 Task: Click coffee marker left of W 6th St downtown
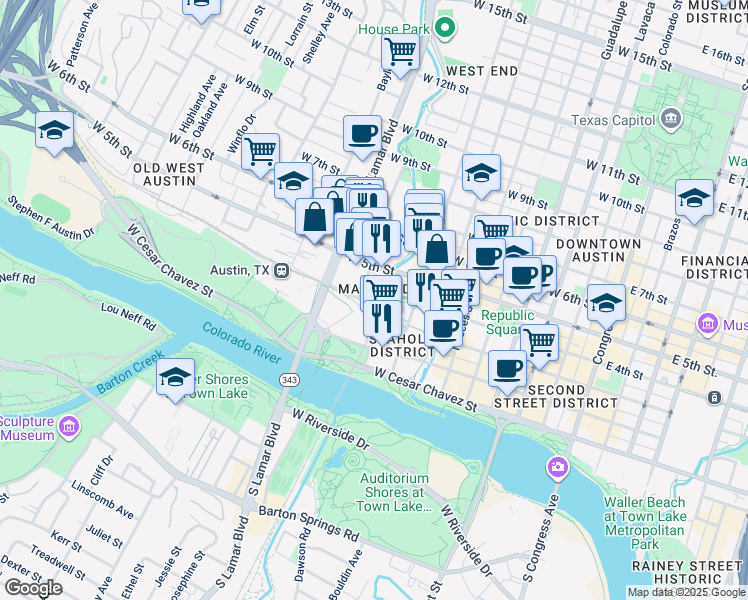tap(522, 275)
